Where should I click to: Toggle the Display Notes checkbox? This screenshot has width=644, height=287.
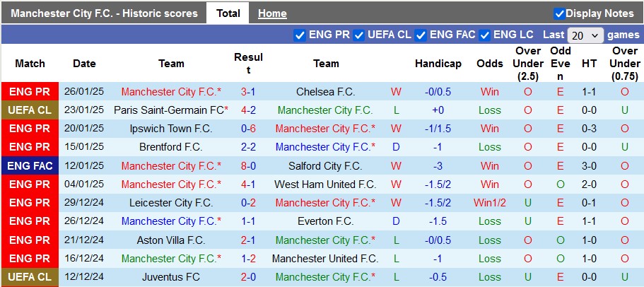(x=559, y=13)
